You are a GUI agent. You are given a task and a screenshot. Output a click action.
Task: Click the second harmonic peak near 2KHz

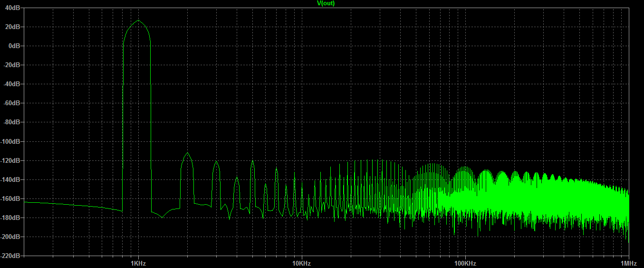(x=187, y=153)
